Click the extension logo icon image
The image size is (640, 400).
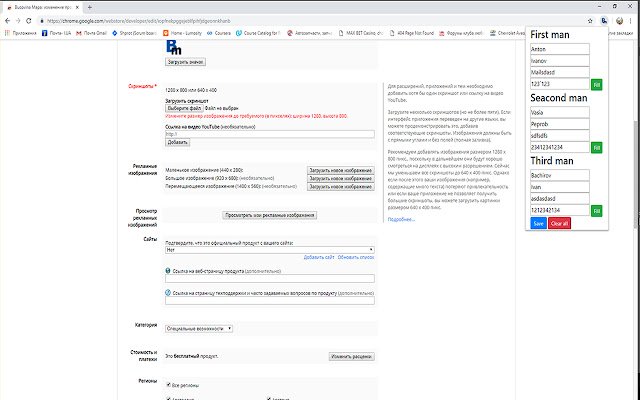coord(173,48)
